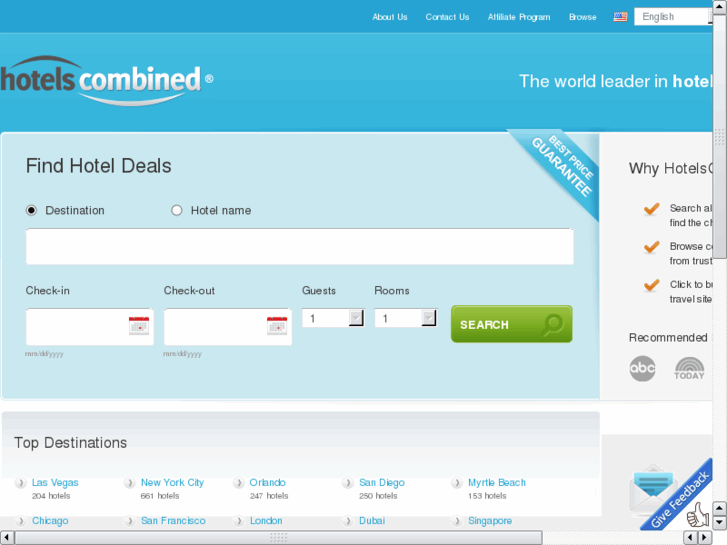Click the newsletter envelope icon

[x=653, y=489]
